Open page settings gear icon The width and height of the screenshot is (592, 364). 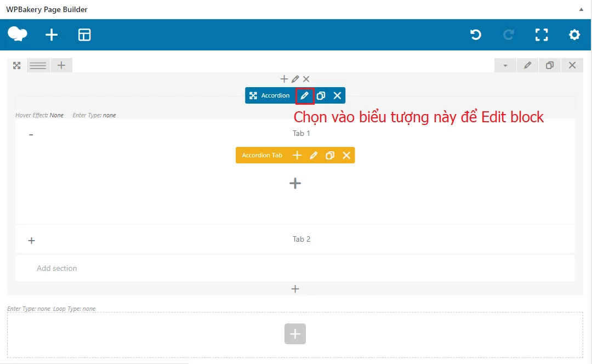[x=574, y=35]
